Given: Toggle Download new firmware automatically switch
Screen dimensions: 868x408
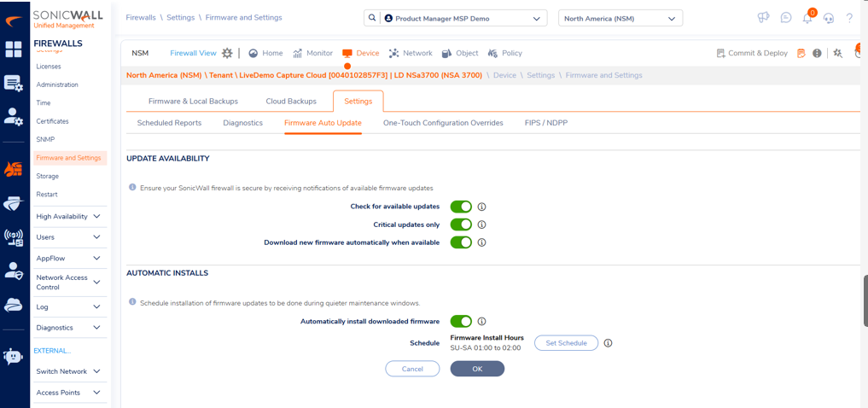Looking at the screenshot, I should click(461, 242).
